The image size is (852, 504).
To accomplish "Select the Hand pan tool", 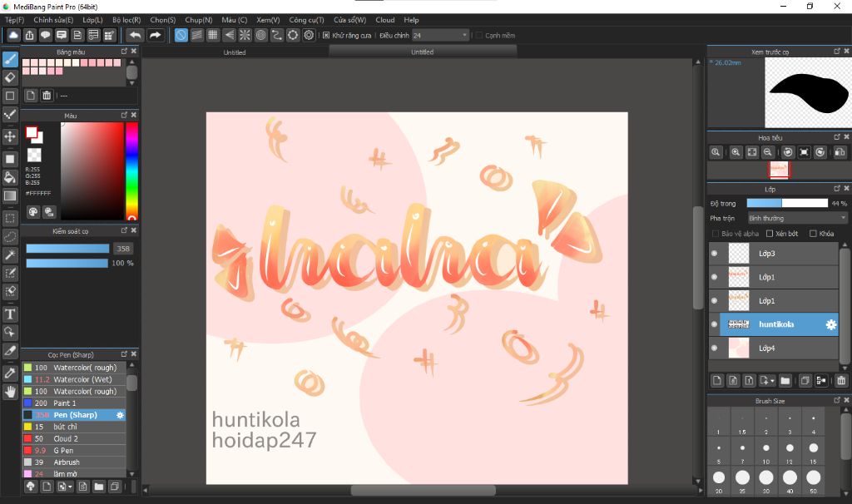I will (x=10, y=392).
